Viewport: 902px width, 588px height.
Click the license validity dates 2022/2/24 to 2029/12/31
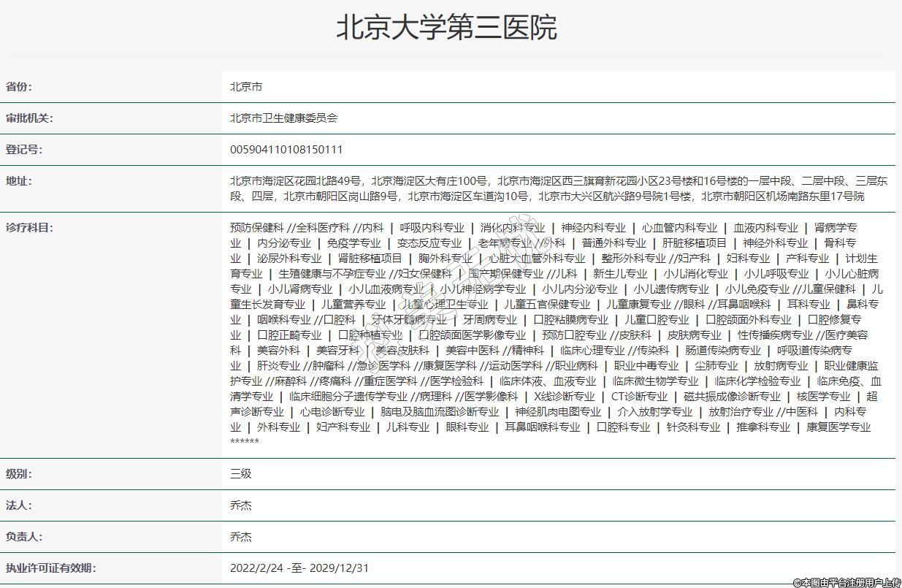(299, 568)
